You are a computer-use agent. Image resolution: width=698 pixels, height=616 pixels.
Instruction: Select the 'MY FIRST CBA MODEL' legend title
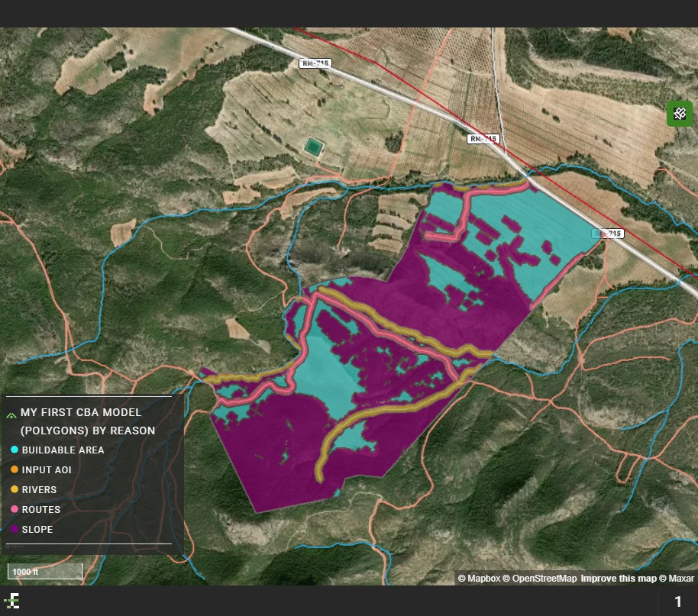[x=88, y=421]
